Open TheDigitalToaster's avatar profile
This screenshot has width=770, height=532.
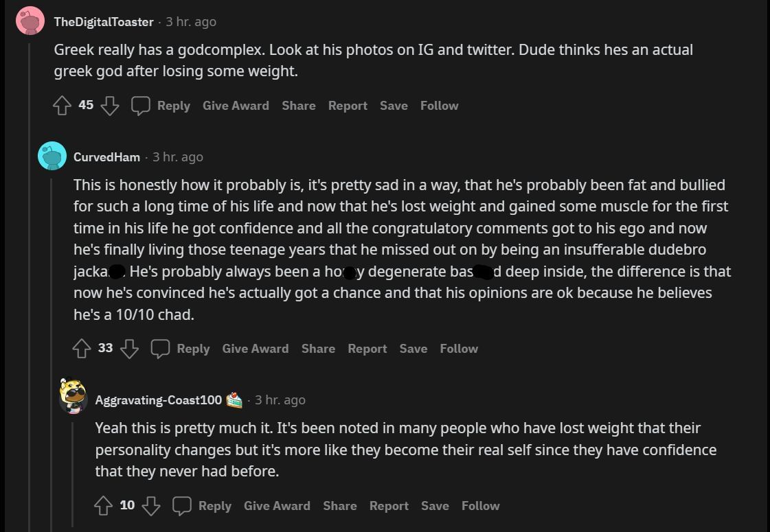point(30,21)
